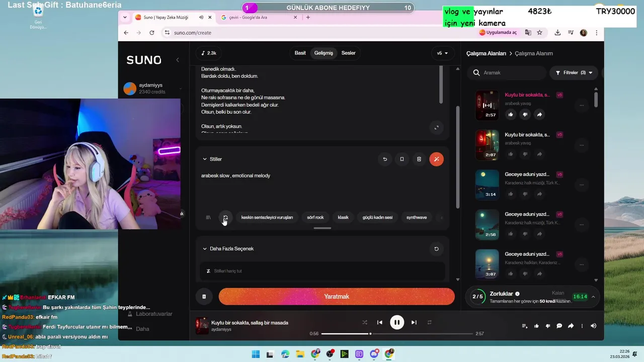
Task: Add the keskin sentezleyici vuruşları style chip
Action: 267,217
